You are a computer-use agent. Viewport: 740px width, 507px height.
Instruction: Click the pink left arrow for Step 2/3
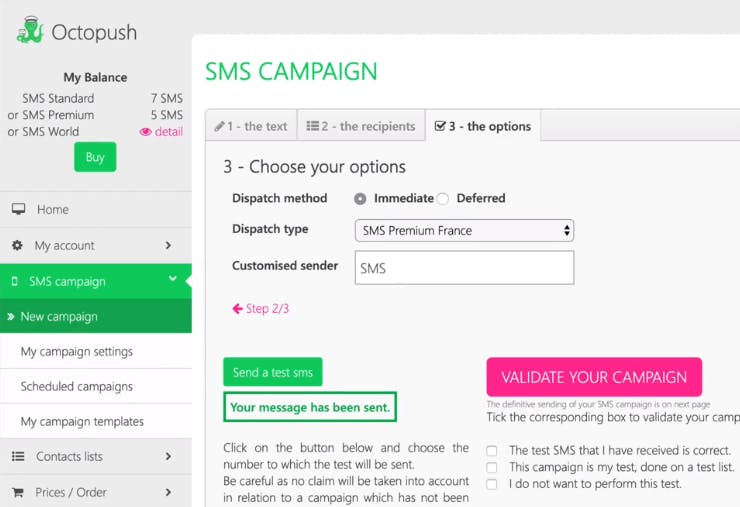237,309
